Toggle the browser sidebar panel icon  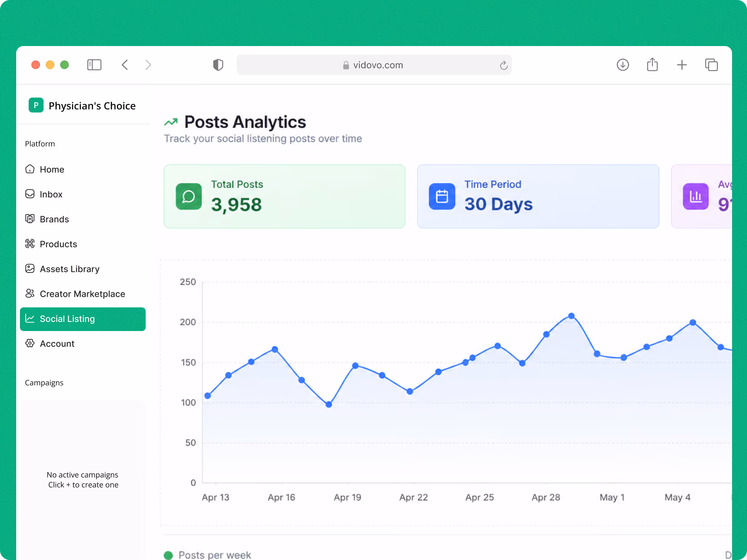click(94, 65)
